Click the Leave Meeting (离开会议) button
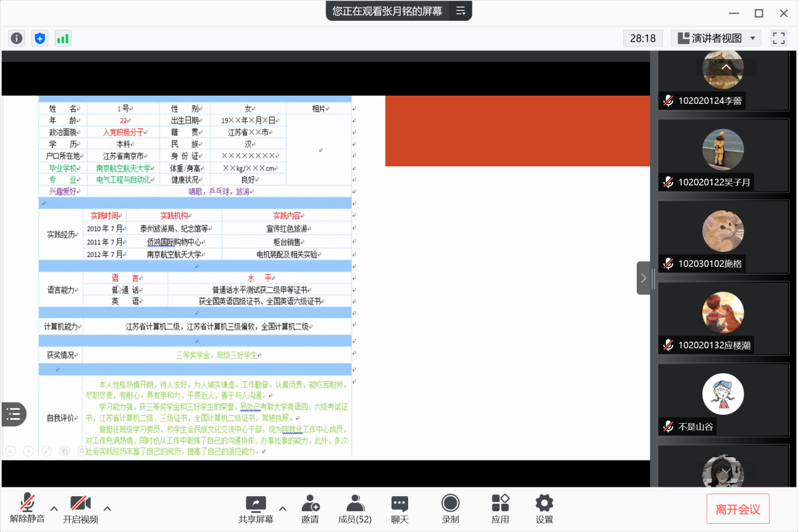Viewport: 798px width, 532px height. pyautogui.click(x=738, y=509)
